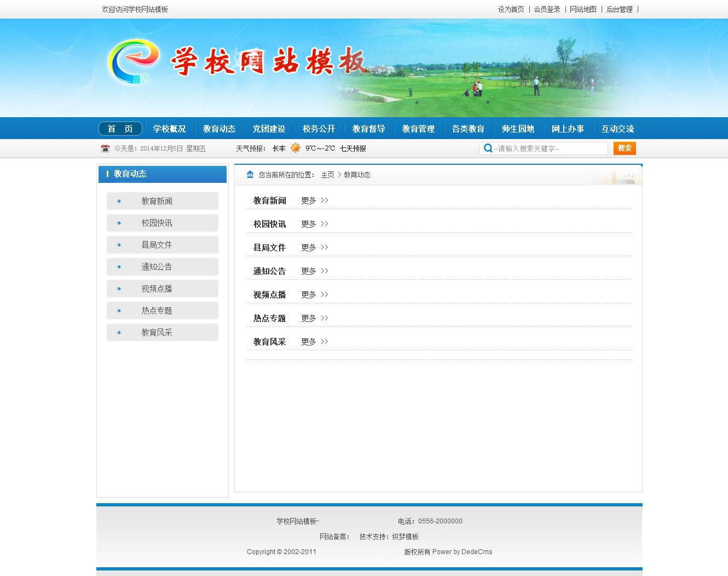Select 视频点播 in the sidebar menu
The image size is (728, 576).
tap(163, 289)
